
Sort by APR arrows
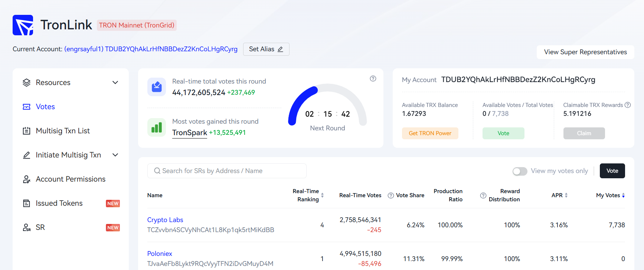pos(566,195)
